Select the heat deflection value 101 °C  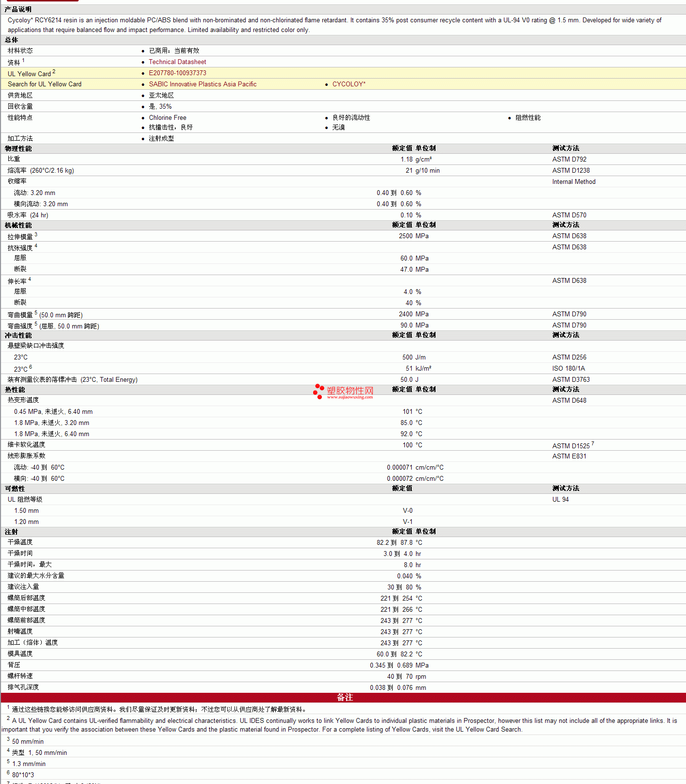413,412
